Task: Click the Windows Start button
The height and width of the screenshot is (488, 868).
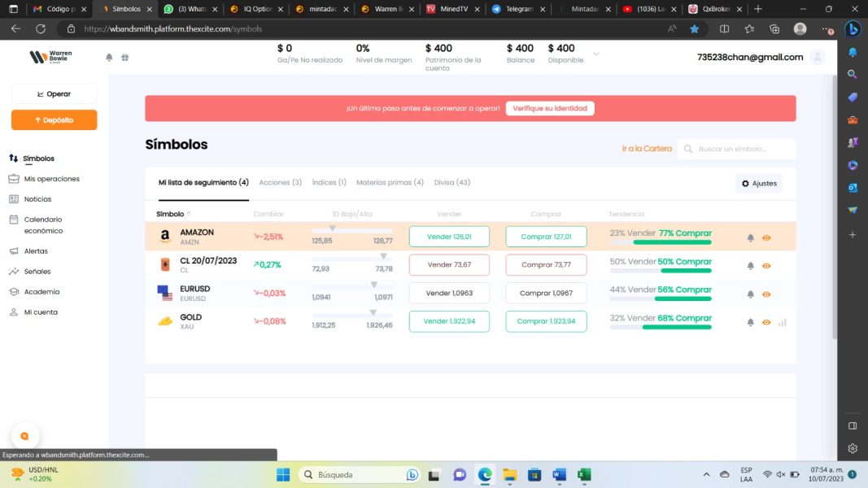Action: [283, 475]
